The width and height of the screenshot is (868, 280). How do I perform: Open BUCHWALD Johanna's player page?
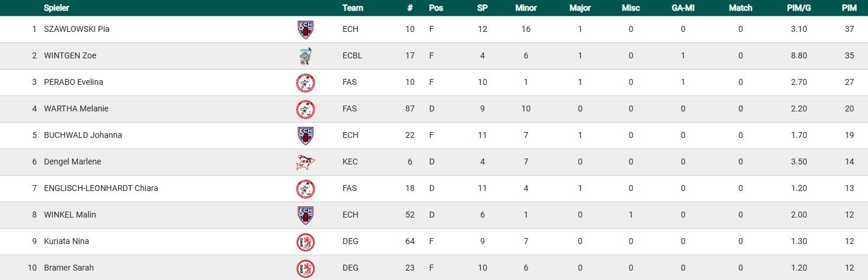tap(83, 136)
